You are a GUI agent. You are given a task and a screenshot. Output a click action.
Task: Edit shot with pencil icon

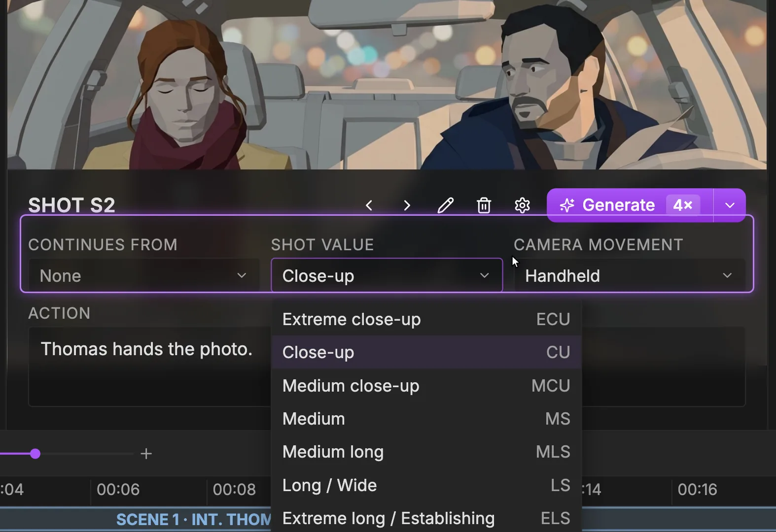point(445,205)
